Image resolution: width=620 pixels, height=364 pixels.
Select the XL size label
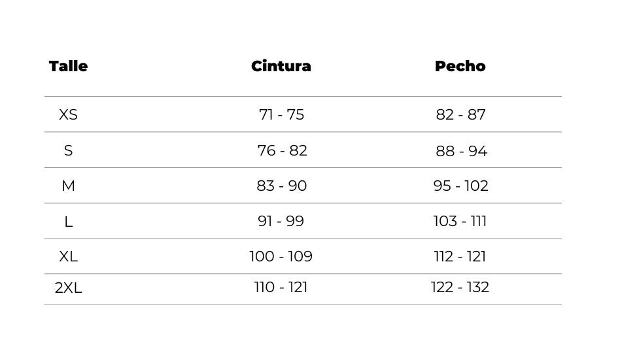(x=69, y=257)
